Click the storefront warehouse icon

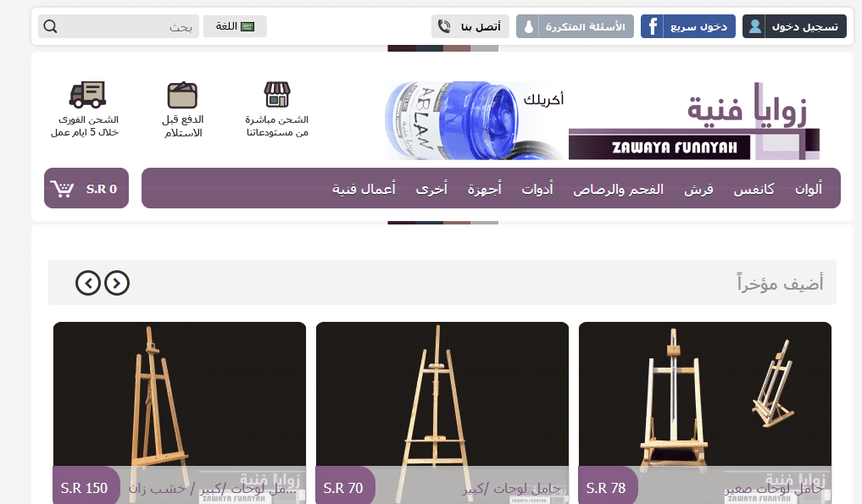point(277,95)
